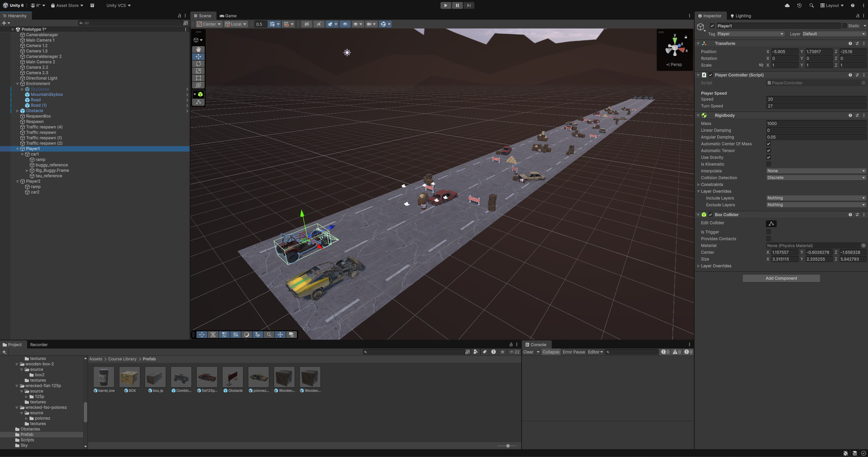The width and height of the screenshot is (868, 457).
Task: Enable the Is Kinematic checkbox
Action: (x=769, y=164)
